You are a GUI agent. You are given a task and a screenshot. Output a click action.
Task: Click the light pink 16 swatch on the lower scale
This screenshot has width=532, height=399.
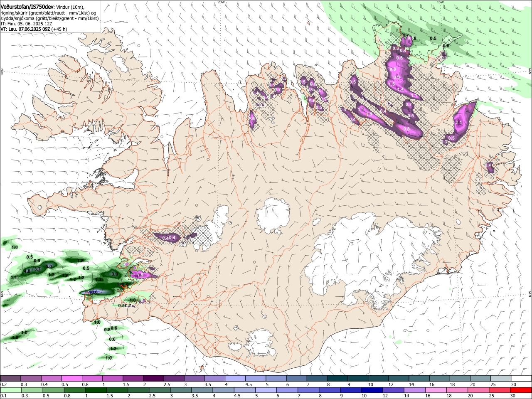(436, 390)
